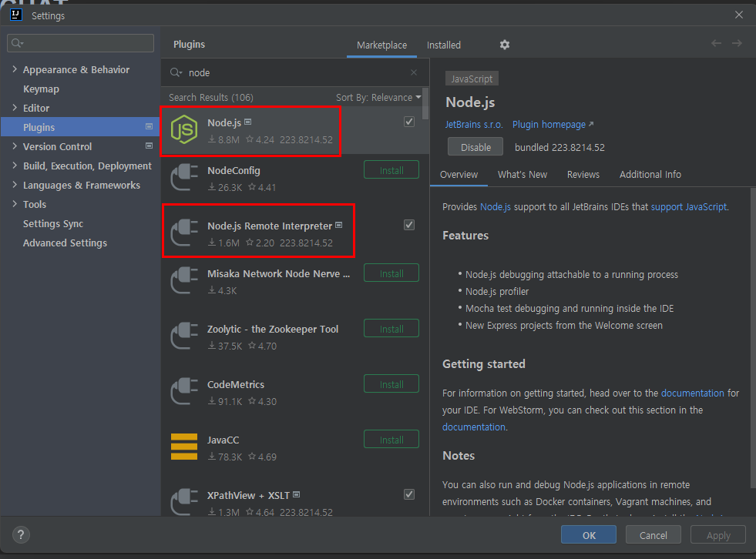Select Advanced Settings in the tree
This screenshot has width=756, height=559.
tap(65, 243)
